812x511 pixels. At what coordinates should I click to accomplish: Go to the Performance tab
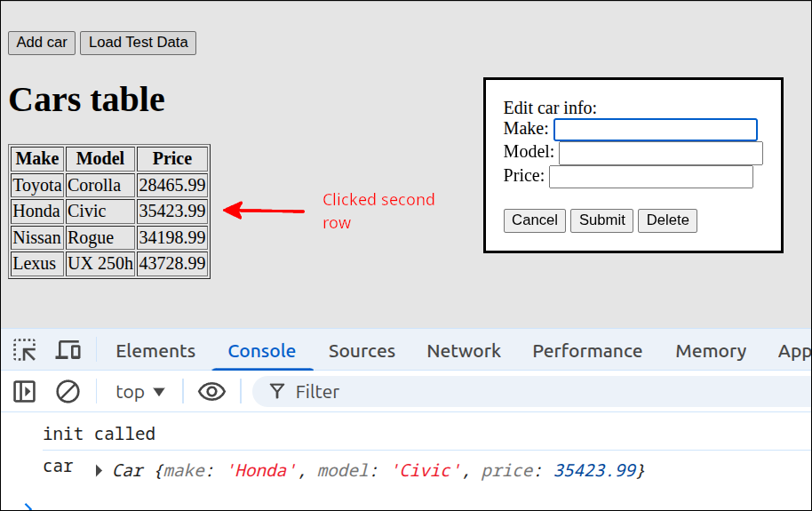pos(587,351)
